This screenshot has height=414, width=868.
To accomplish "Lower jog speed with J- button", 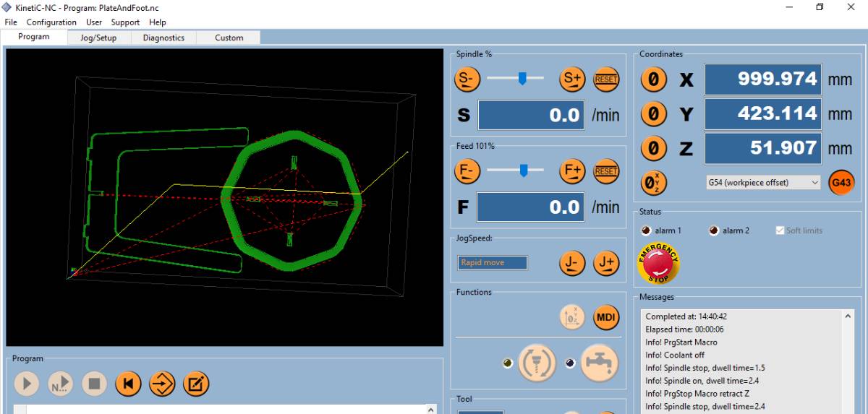I will [572, 264].
